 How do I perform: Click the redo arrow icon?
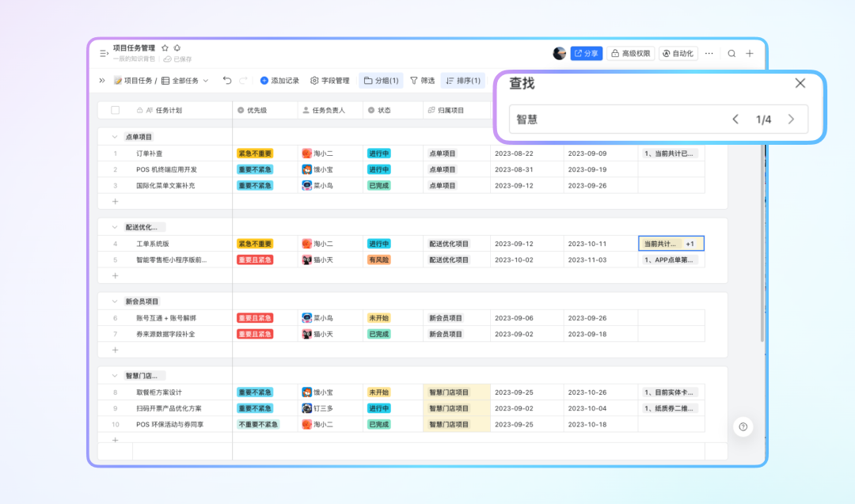click(243, 81)
